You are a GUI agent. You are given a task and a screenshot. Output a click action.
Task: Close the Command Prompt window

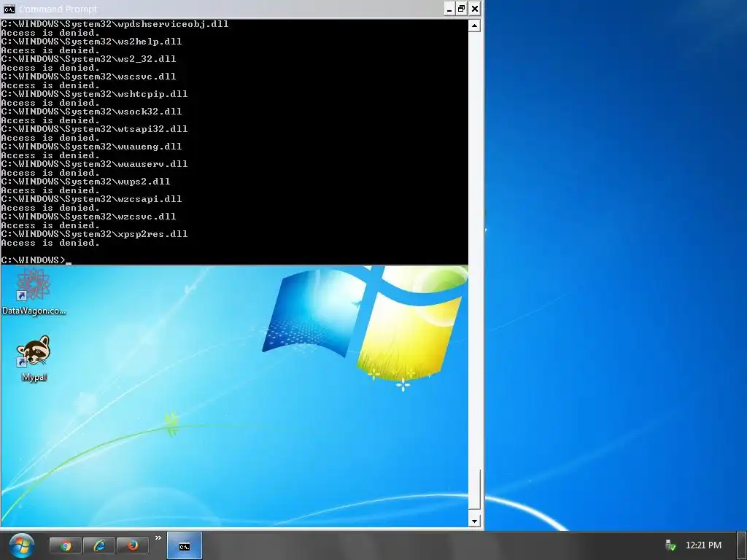coord(474,9)
